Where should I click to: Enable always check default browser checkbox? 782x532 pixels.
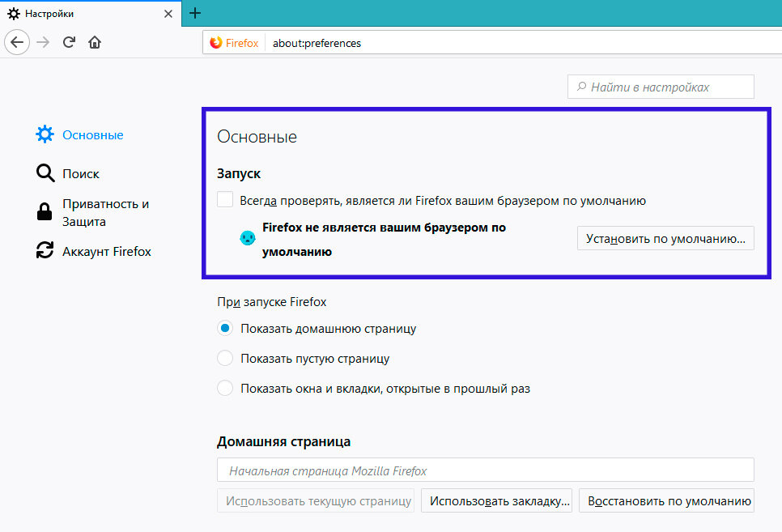tap(225, 199)
